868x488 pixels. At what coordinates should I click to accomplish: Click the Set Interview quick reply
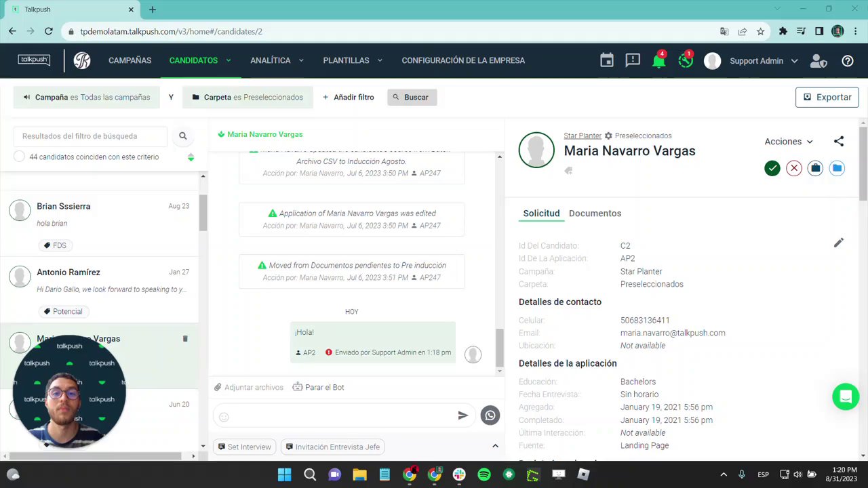pyautogui.click(x=245, y=447)
